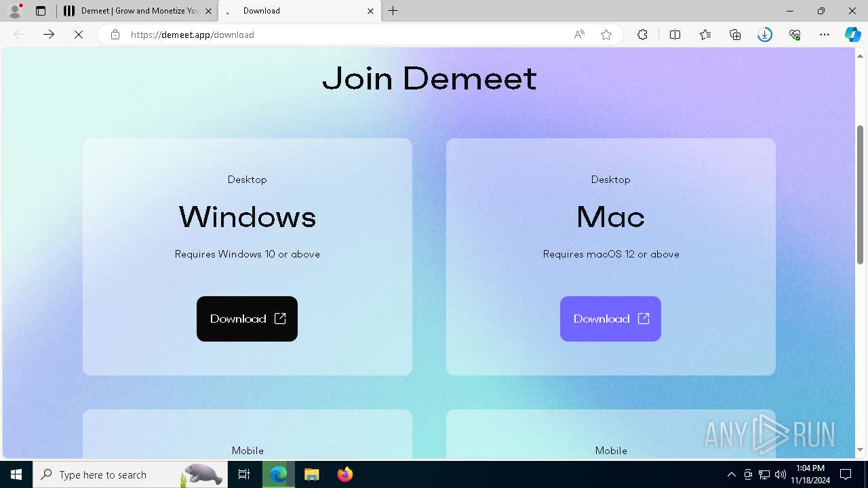Click the Type here to search box
This screenshot has width=868, height=488.
130,474
